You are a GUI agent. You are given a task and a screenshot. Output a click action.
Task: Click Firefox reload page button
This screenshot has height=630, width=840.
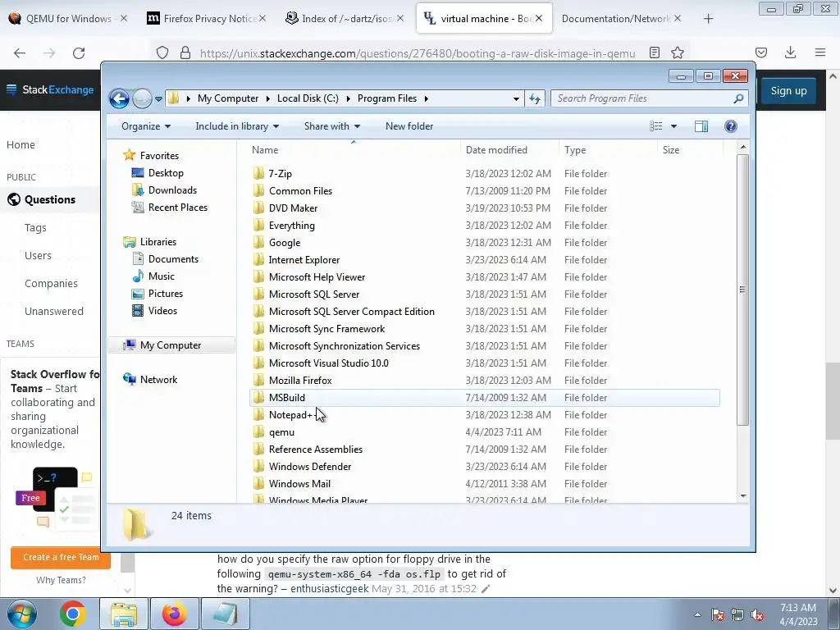79,53
